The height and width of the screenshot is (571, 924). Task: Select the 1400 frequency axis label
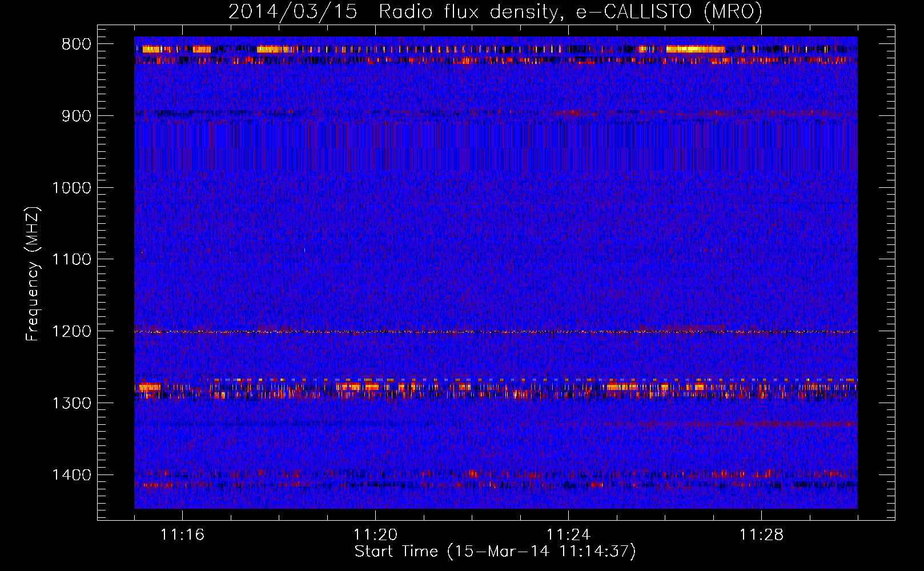[71, 475]
